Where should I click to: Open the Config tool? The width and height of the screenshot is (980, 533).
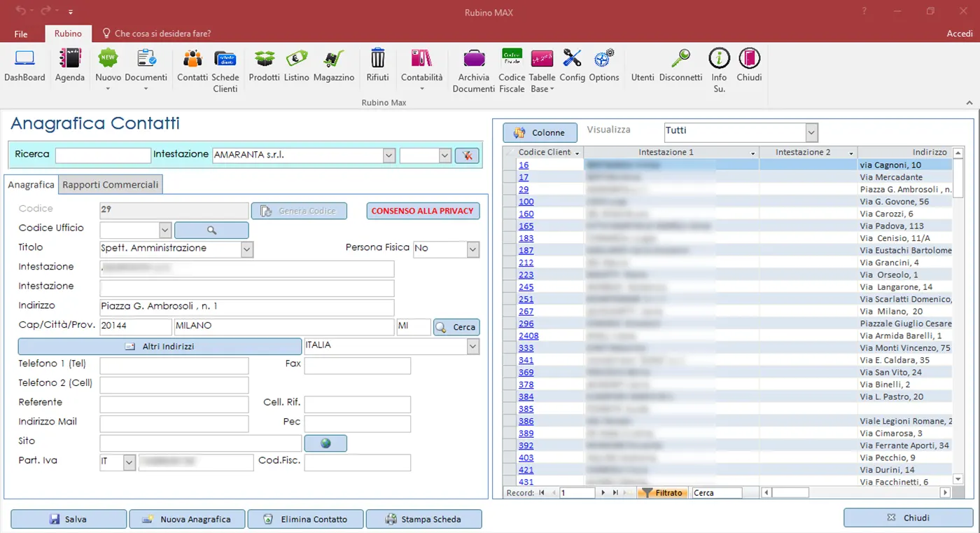click(572, 66)
